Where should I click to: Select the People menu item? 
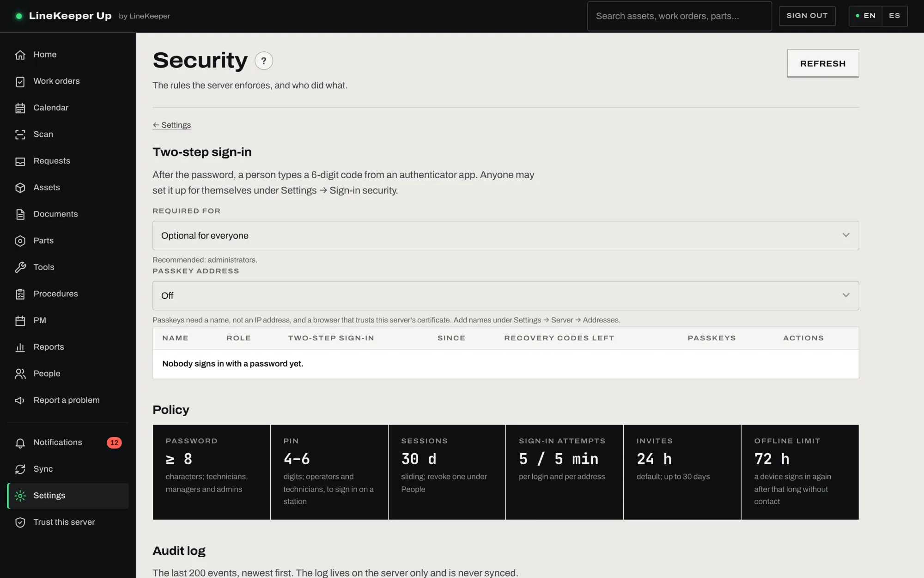click(x=68, y=374)
